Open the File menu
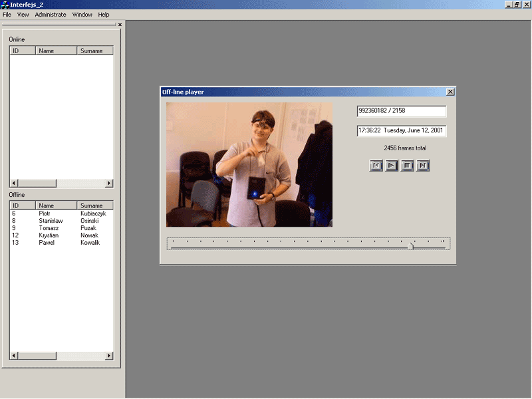The width and height of the screenshot is (532, 399). (x=7, y=15)
